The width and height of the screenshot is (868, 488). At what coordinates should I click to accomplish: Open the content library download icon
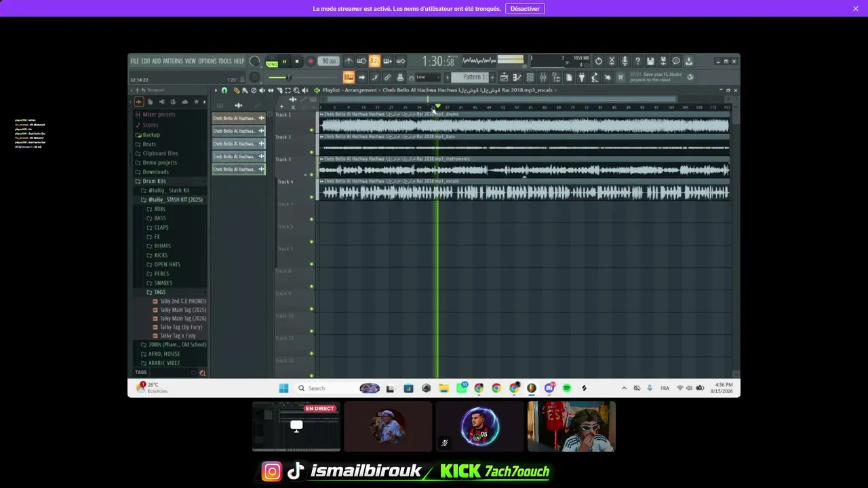click(689, 62)
